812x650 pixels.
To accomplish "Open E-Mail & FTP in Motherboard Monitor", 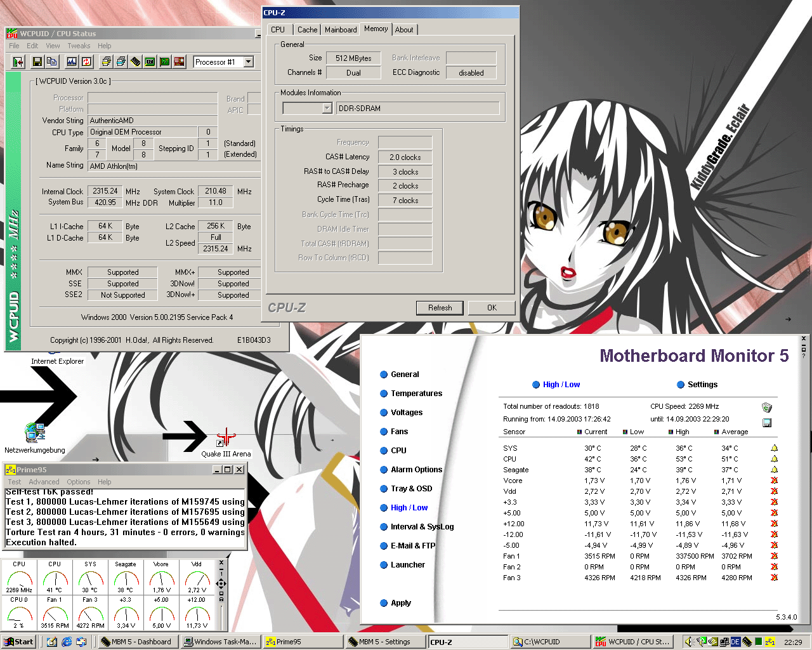I will tap(408, 546).
